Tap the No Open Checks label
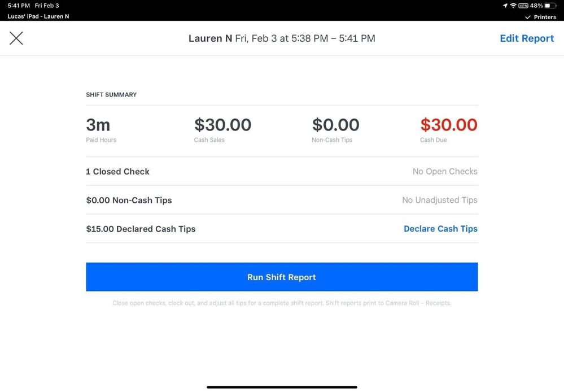 tap(445, 172)
